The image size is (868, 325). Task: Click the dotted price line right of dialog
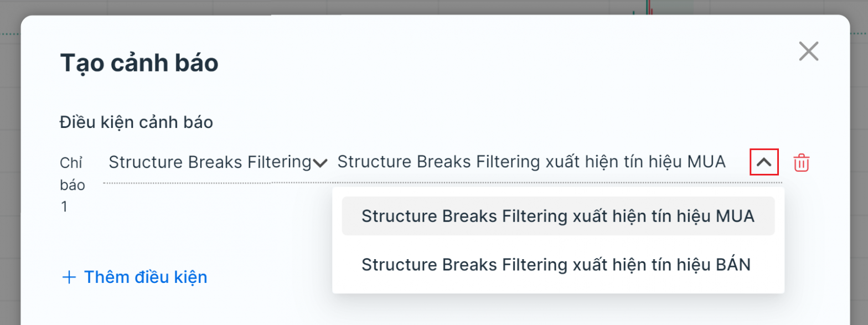click(859, 34)
